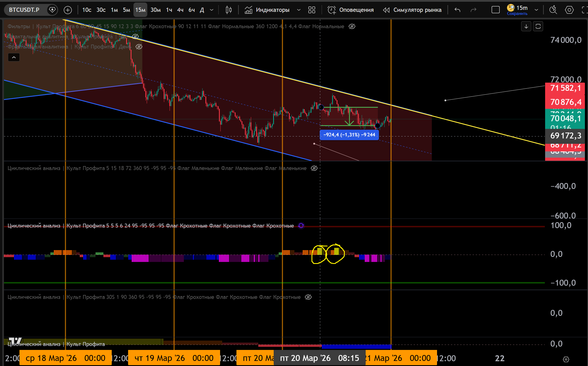Toggle visibility of Фильтры indicator eye
Screen dimensions: 588x366
click(352, 27)
